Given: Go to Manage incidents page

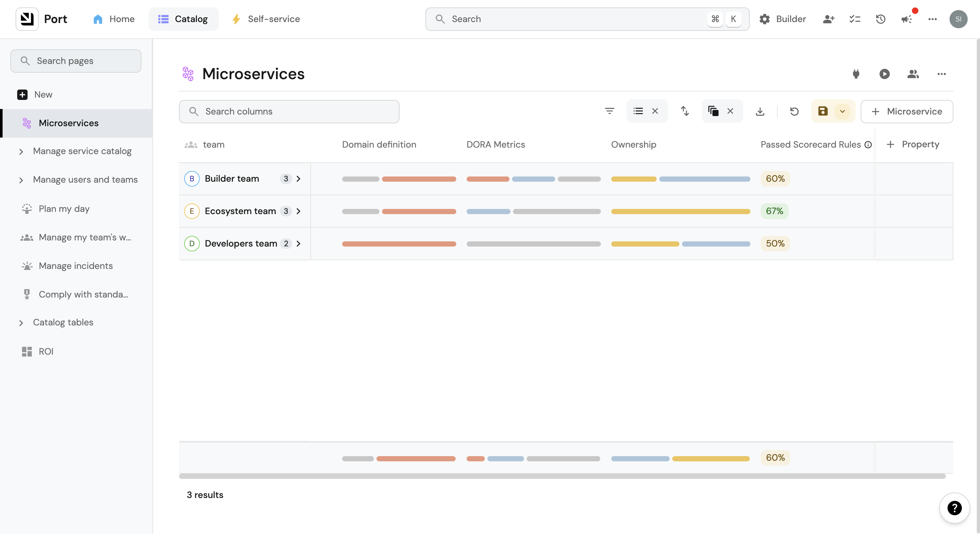Looking at the screenshot, I should (76, 266).
